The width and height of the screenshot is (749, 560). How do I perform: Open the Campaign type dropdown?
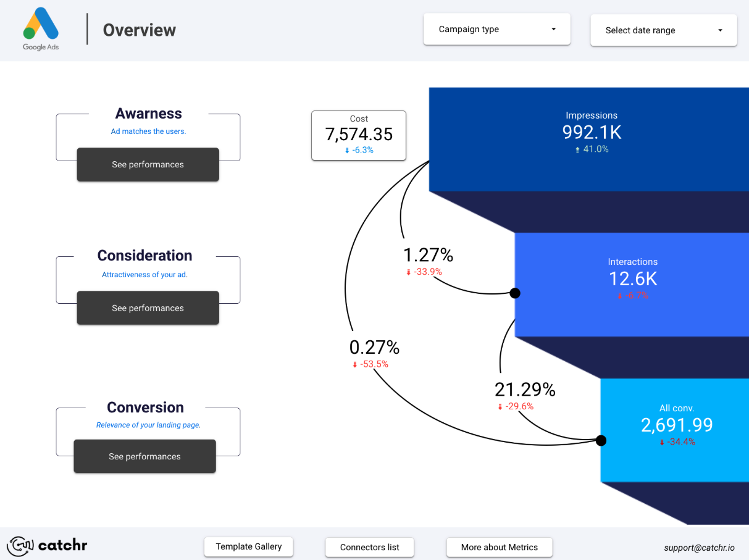496,28
